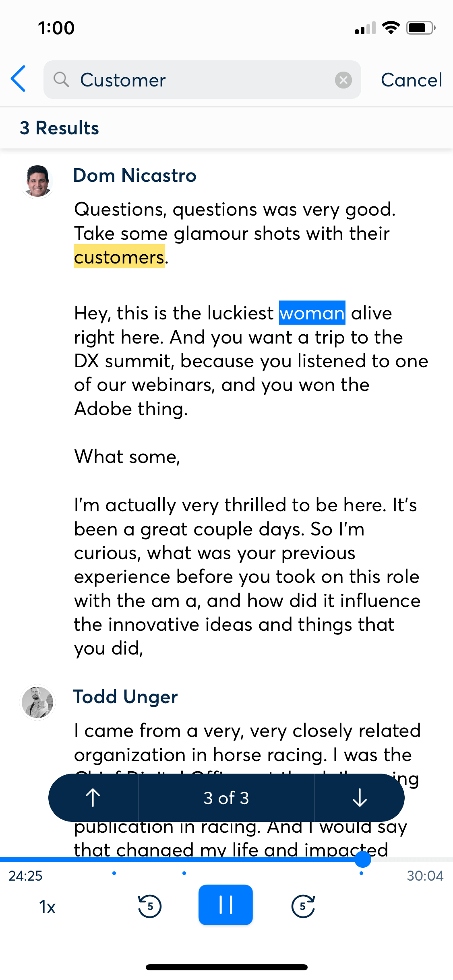This screenshot has height=980, width=453.
Task: Tap the highlighted word customers
Action: 119,257
